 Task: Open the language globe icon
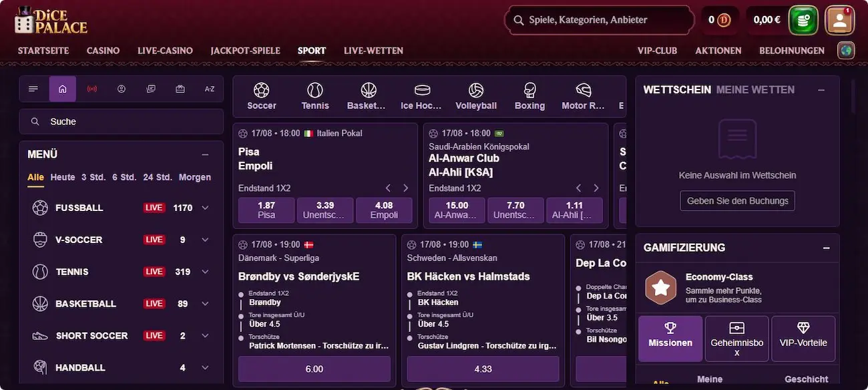(846, 51)
